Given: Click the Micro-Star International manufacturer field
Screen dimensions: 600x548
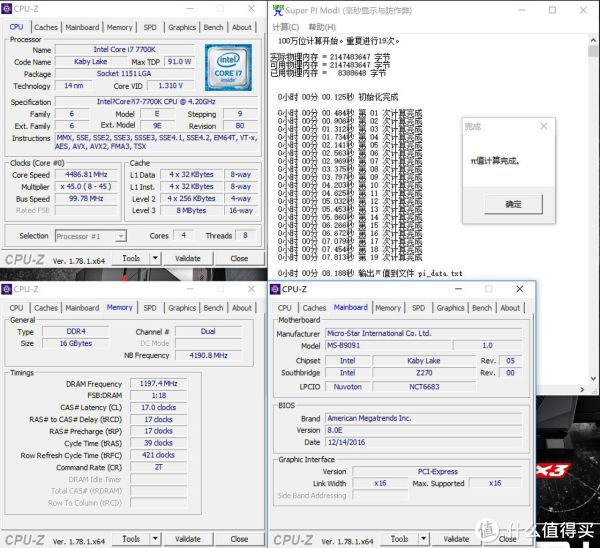Looking at the screenshot, I should (x=424, y=333).
